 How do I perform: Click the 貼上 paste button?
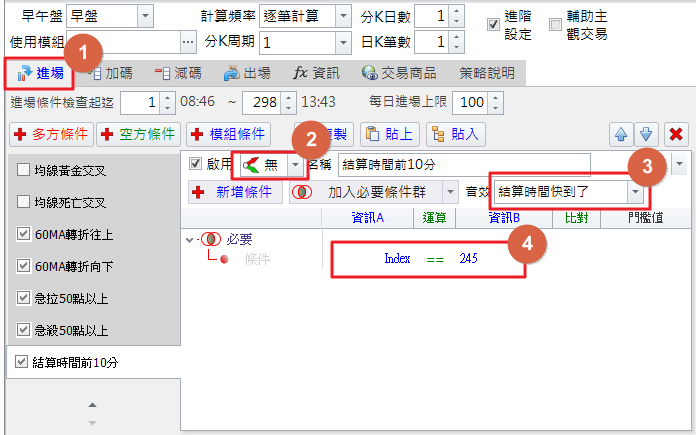pos(390,134)
